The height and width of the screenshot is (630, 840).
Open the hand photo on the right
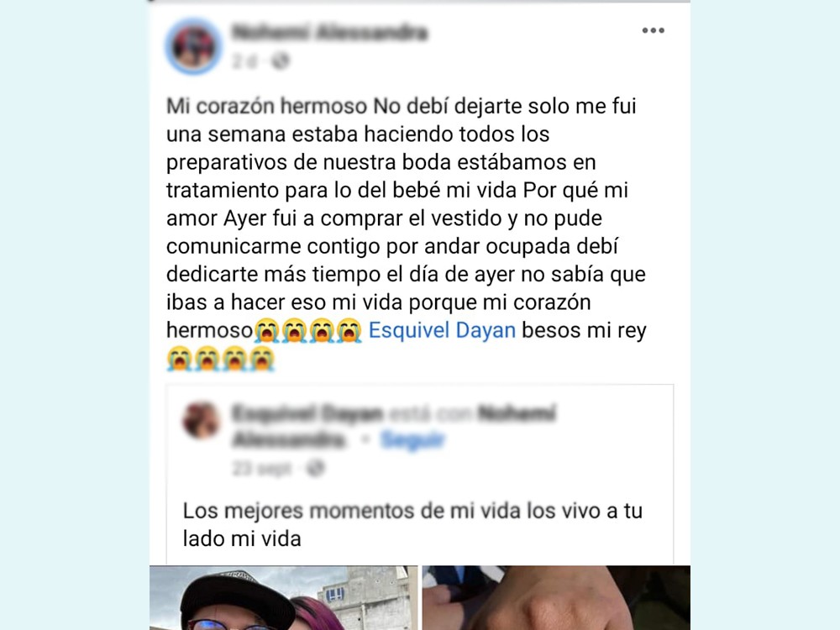pyautogui.click(x=556, y=598)
